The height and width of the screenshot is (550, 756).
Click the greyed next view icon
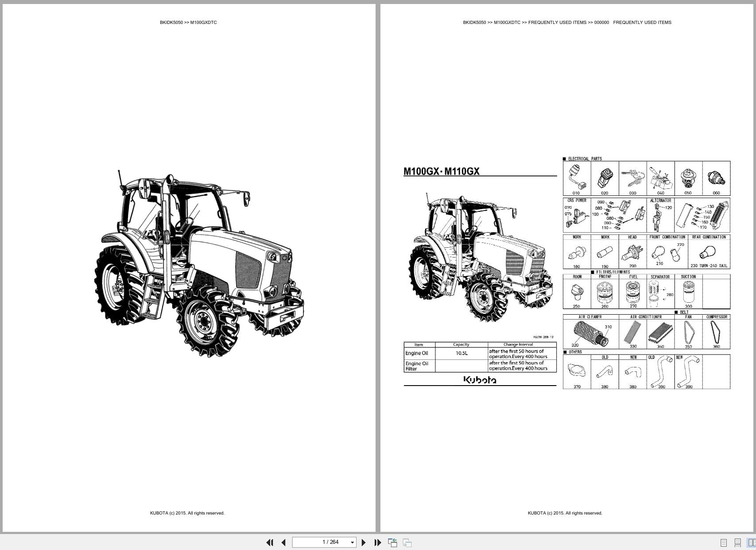pyautogui.click(x=407, y=542)
